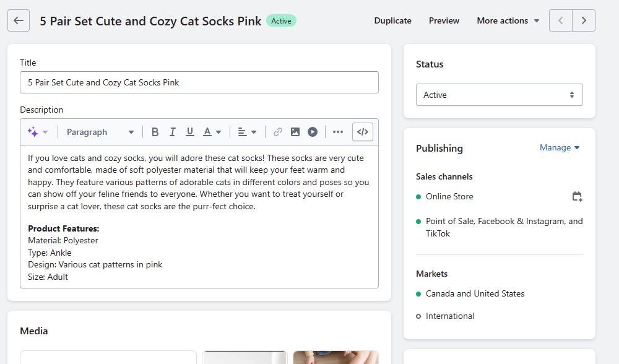Screen dimensions: 619x364
Task: Expand the Paragraph style dropdown
Action: (x=100, y=132)
